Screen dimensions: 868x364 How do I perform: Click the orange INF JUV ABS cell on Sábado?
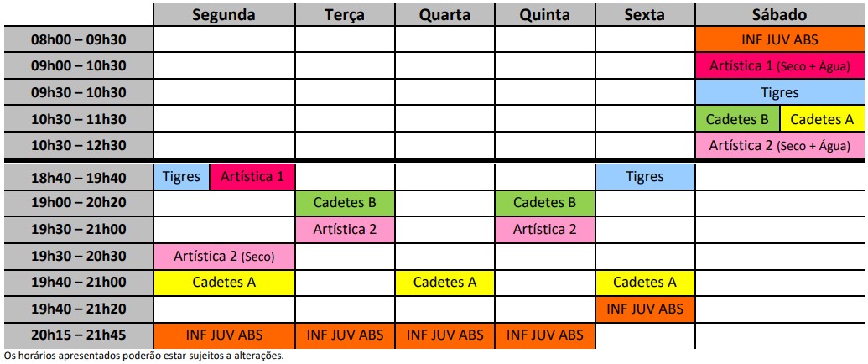click(781, 39)
